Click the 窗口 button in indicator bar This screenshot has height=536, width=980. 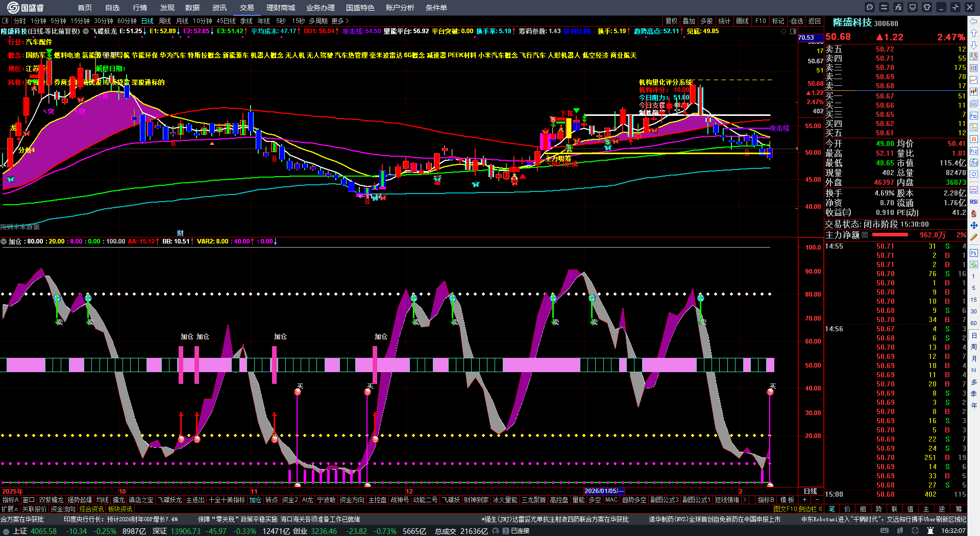coord(29,500)
